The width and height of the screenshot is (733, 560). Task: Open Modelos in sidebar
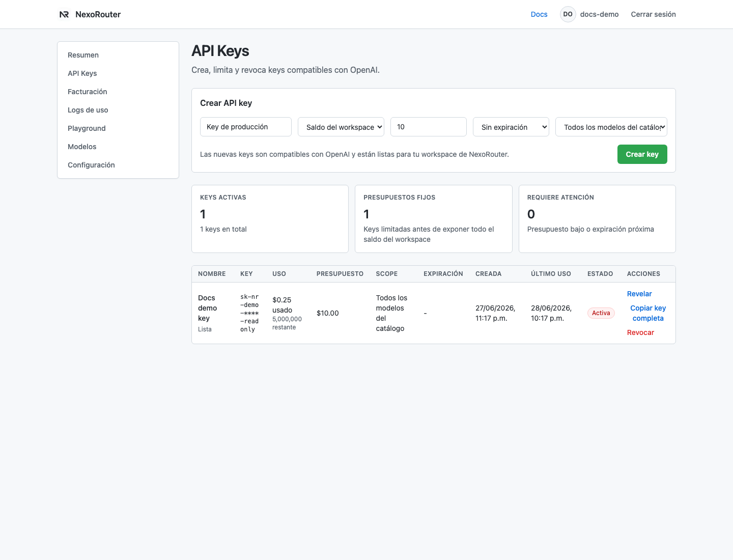pos(118,147)
